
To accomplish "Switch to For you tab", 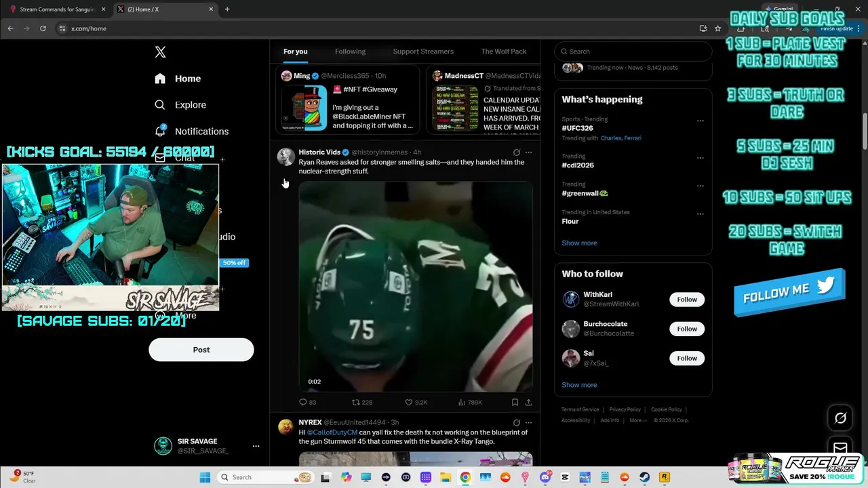I will click(x=296, y=52).
